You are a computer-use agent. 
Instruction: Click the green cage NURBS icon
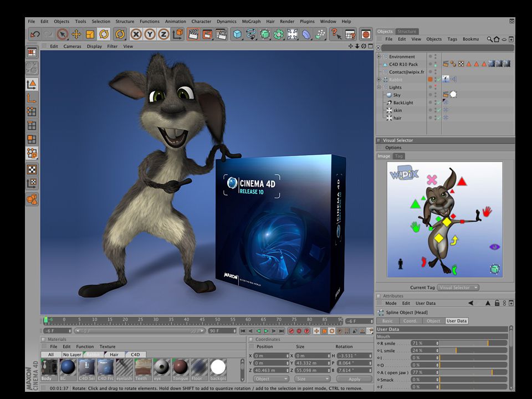tap(265, 34)
